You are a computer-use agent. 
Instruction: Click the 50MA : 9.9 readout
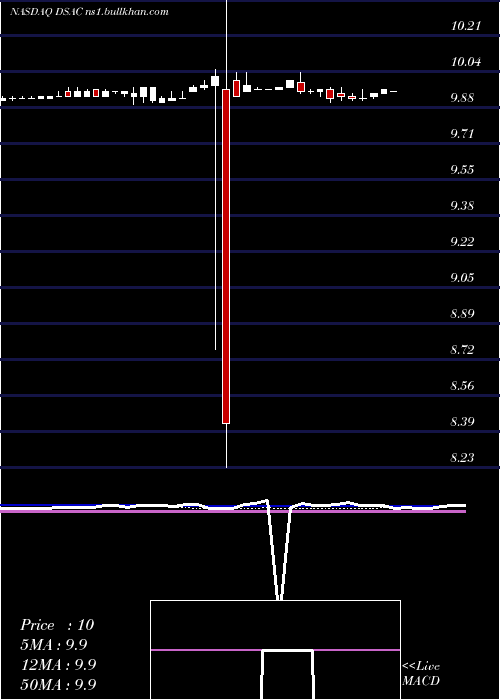[x=58, y=685]
